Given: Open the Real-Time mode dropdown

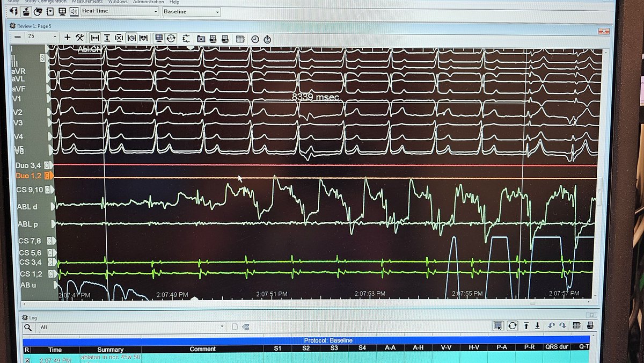Looking at the screenshot, I should click(x=120, y=11).
